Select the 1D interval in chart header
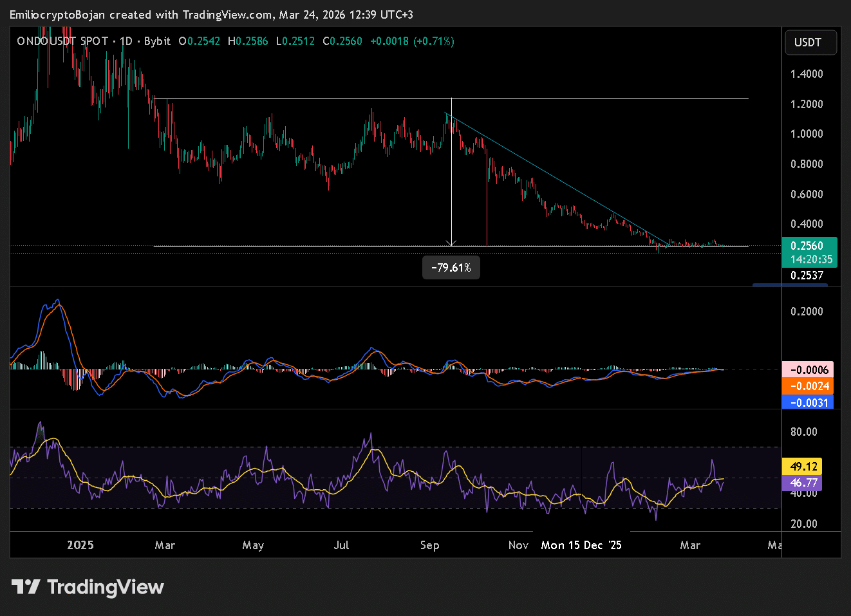Image resolution: width=851 pixels, height=616 pixels. pyautogui.click(x=126, y=41)
